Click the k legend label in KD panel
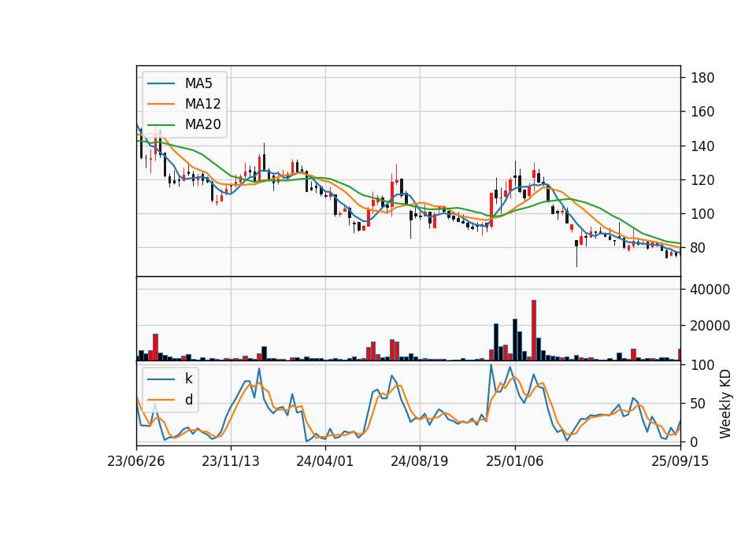The image size is (756, 543). tap(188, 379)
